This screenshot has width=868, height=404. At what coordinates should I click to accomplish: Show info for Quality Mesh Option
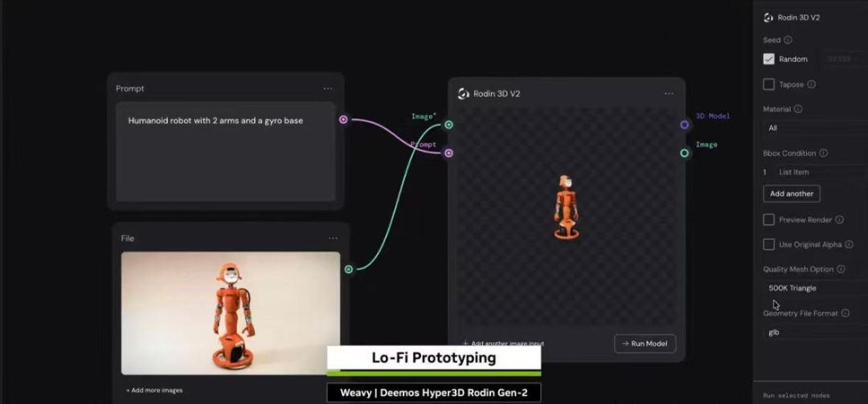coord(841,269)
